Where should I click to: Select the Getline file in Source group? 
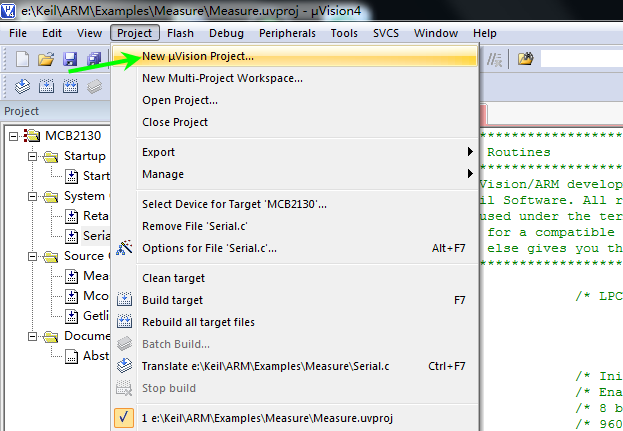pyautogui.click(x=95, y=316)
